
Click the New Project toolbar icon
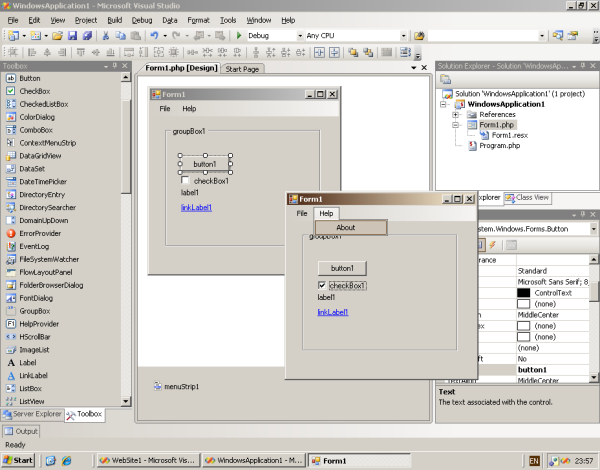coord(14,36)
